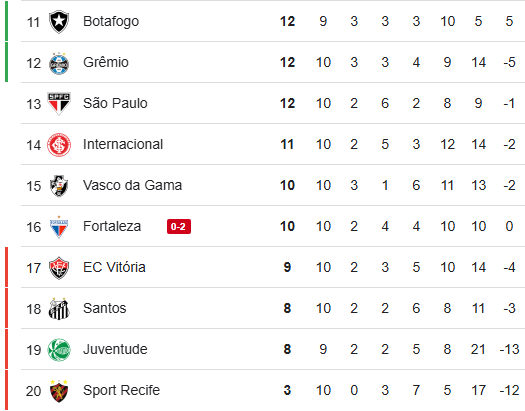
Task: Click the EC Vitória crest
Action: [x=59, y=268]
